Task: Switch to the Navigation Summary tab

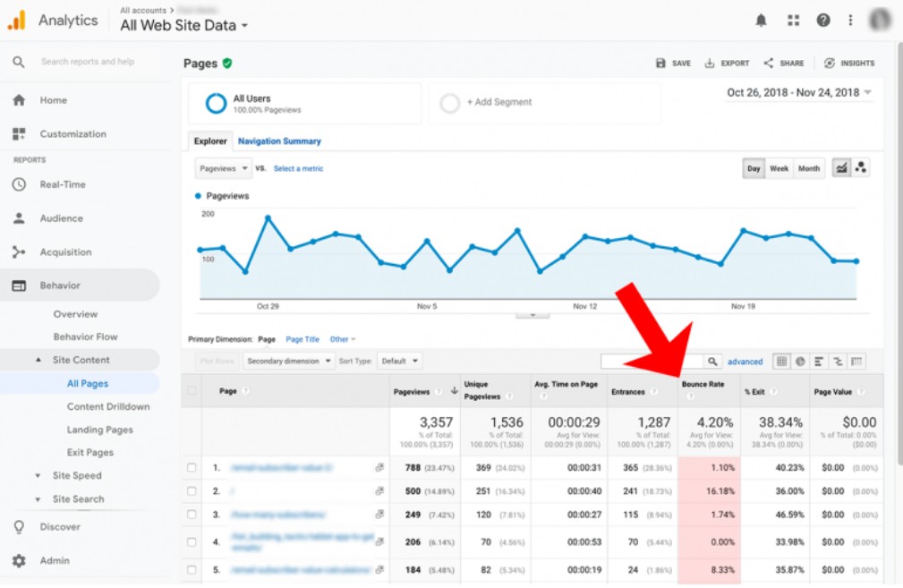Action: [279, 141]
